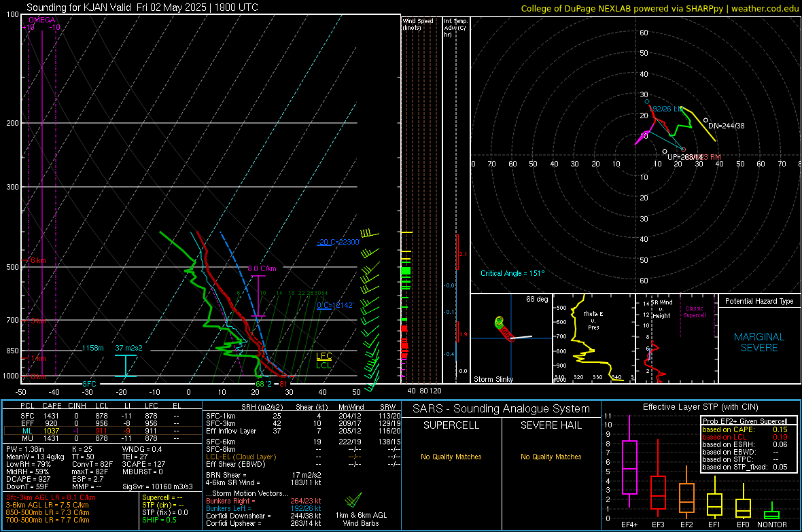Click the 'Classic Supercell' marker label
Viewport: 802px width, 532px height.
point(695,312)
